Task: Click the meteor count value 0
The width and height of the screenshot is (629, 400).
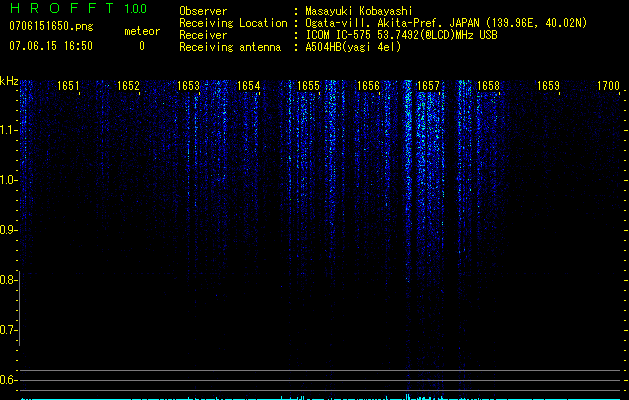Action: click(142, 46)
